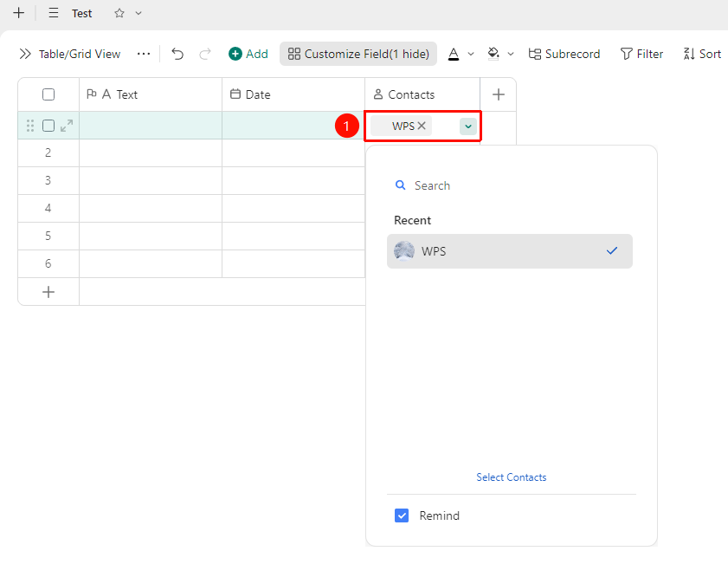Open the hamburger menu icon beside Test
728x564 pixels.
(54, 13)
